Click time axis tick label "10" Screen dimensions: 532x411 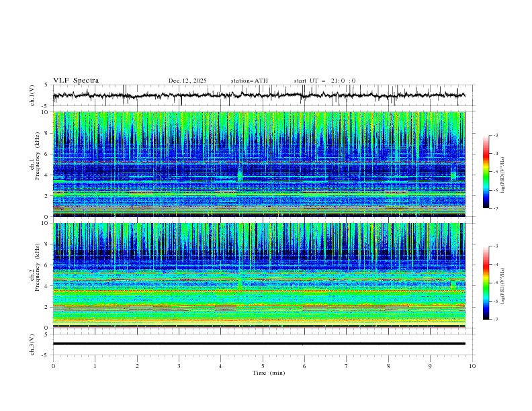(472, 366)
